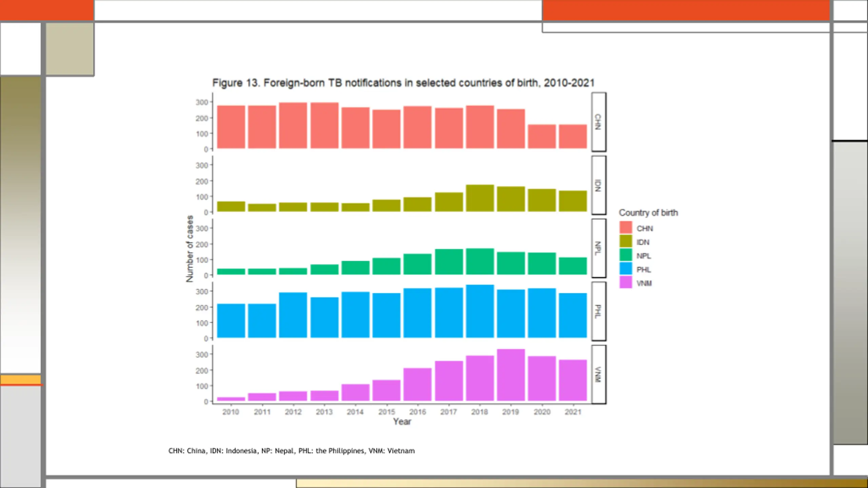Click the China 2020 red bar
Image resolution: width=868 pixels, height=488 pixels.
point(542,137)
